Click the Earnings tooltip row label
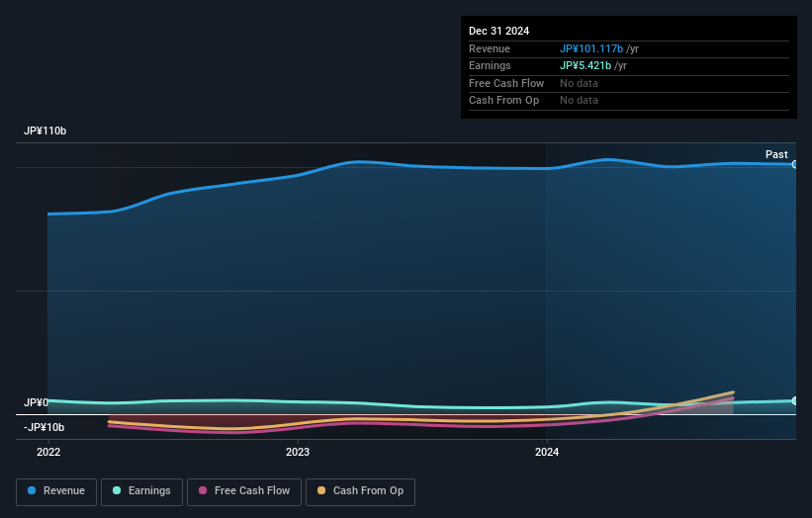Screen dimensions: 812x518 (490, 65)
